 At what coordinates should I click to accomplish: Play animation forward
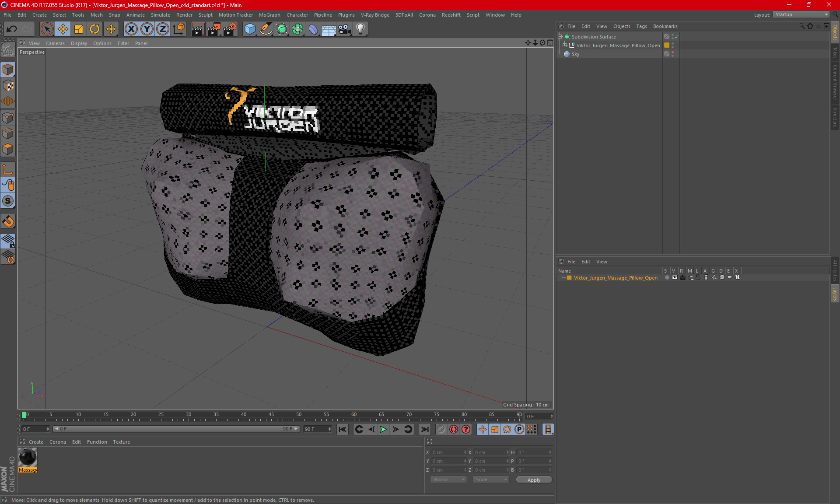point(383,429)
